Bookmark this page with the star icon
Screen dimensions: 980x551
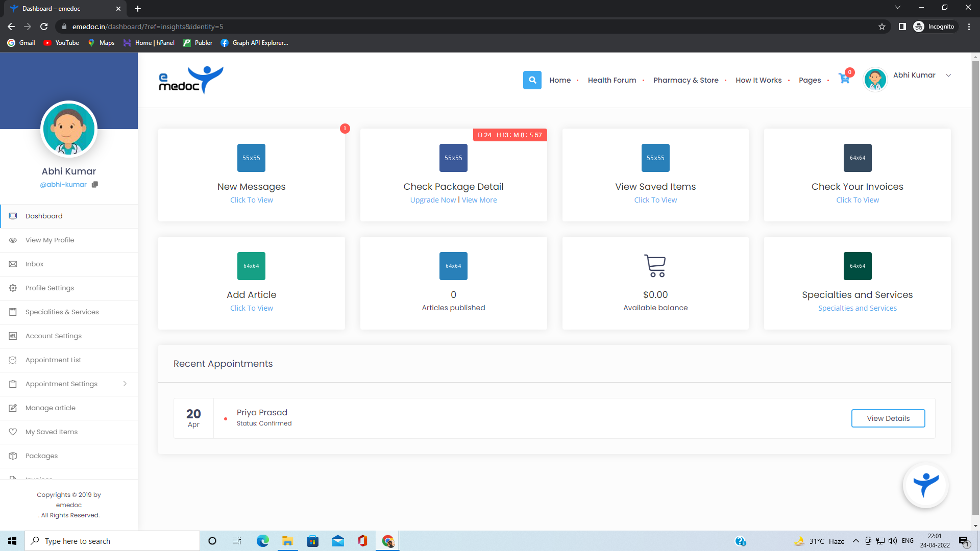click(882, 27)
